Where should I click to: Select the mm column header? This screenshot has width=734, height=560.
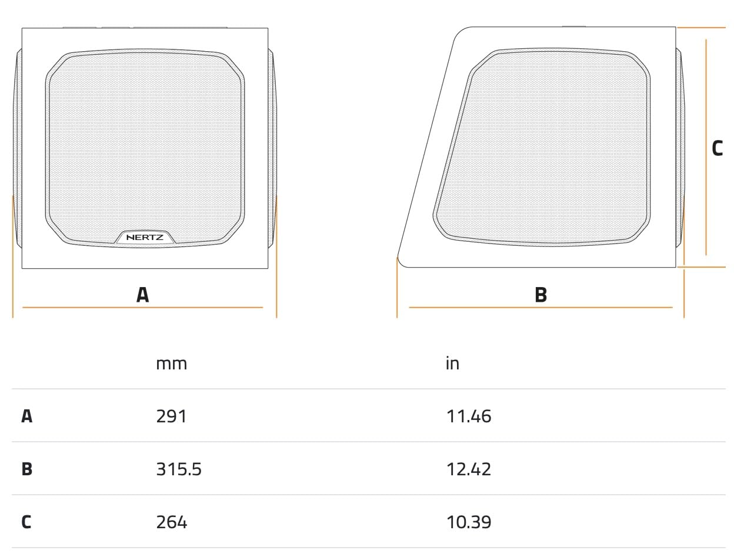click(171, 364)
